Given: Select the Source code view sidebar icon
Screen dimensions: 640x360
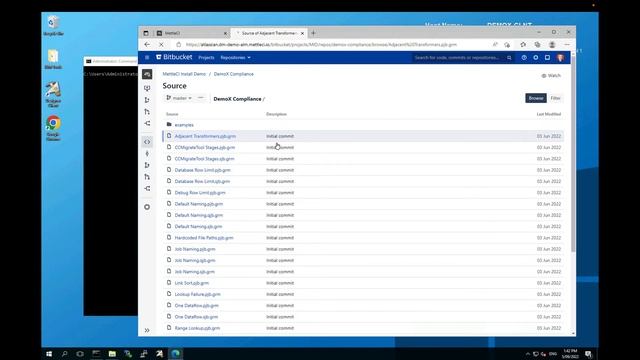Looking at the screenshot, I should coord(147,142).
